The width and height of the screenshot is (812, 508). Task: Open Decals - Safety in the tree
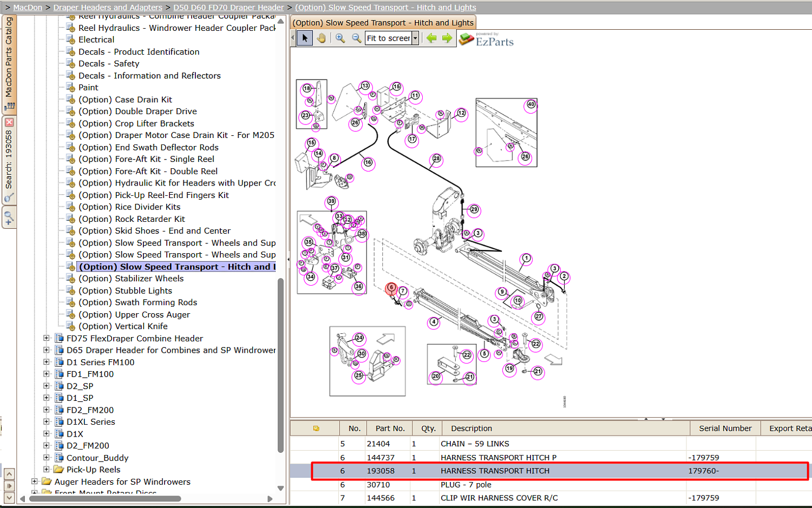tap(109, 63)
